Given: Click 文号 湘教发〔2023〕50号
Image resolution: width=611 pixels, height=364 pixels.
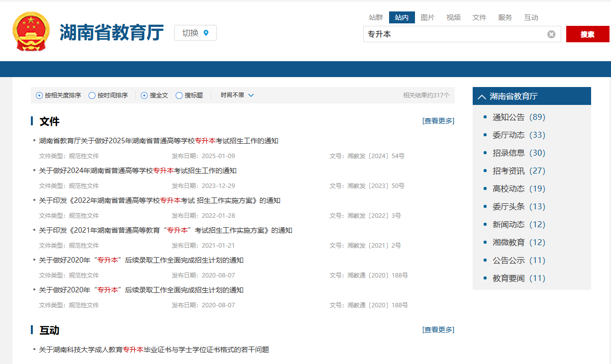Looking at the screenshot, I should [x=367, y=186].
